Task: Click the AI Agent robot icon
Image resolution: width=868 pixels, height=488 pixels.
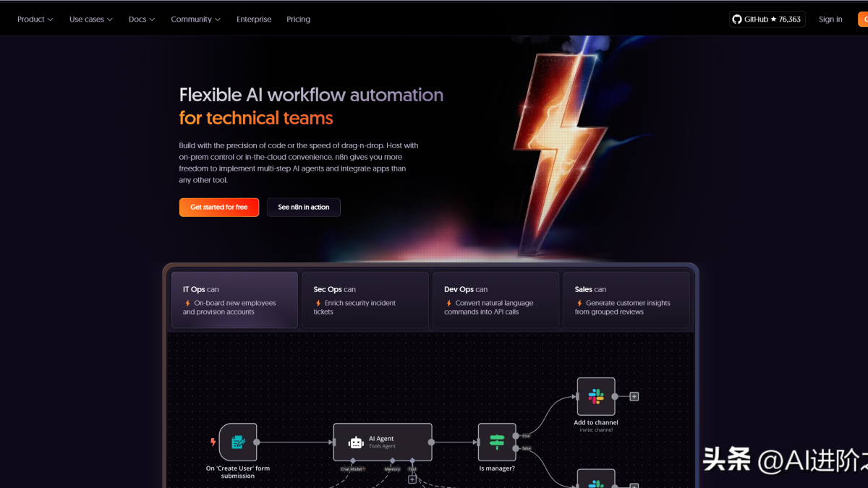Action: (355, 442)
